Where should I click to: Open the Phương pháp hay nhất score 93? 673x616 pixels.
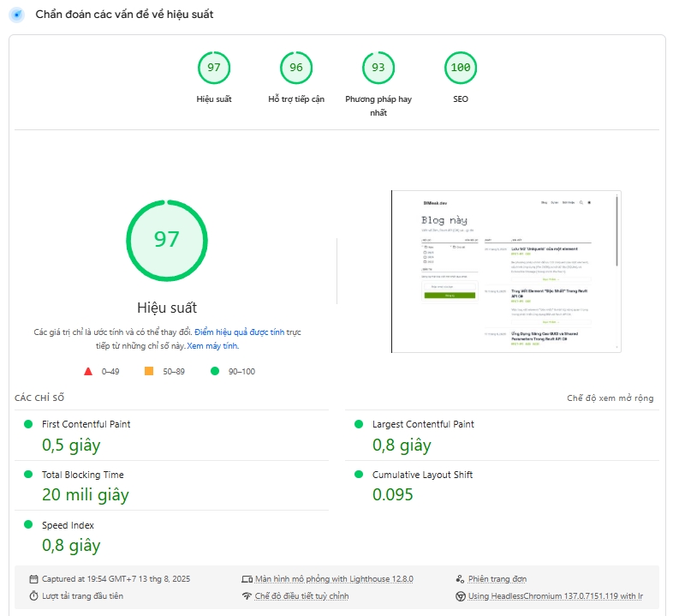pyautogui.click(x=378, y=68)
